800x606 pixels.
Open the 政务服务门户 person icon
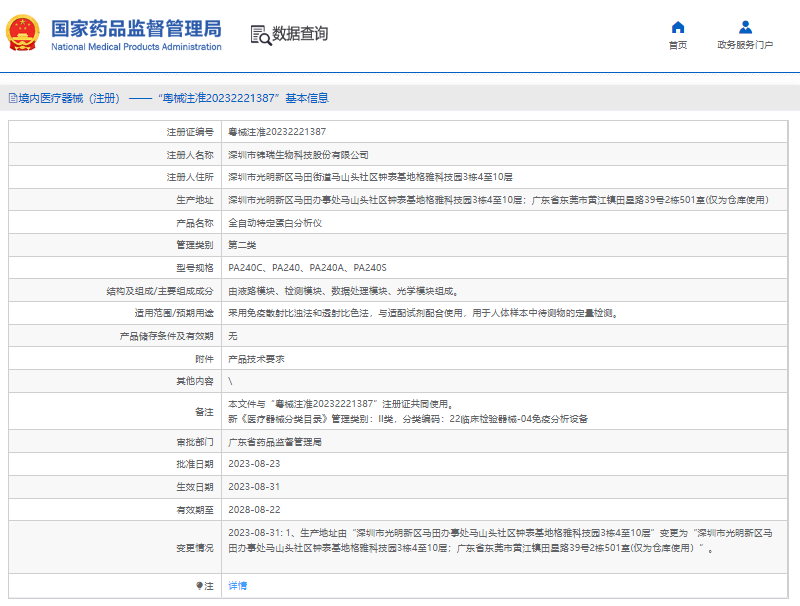coord(745,27)
